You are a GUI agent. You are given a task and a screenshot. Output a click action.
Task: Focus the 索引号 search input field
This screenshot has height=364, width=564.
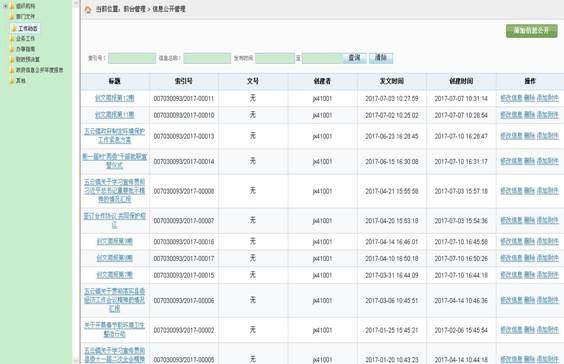point(132,58)
